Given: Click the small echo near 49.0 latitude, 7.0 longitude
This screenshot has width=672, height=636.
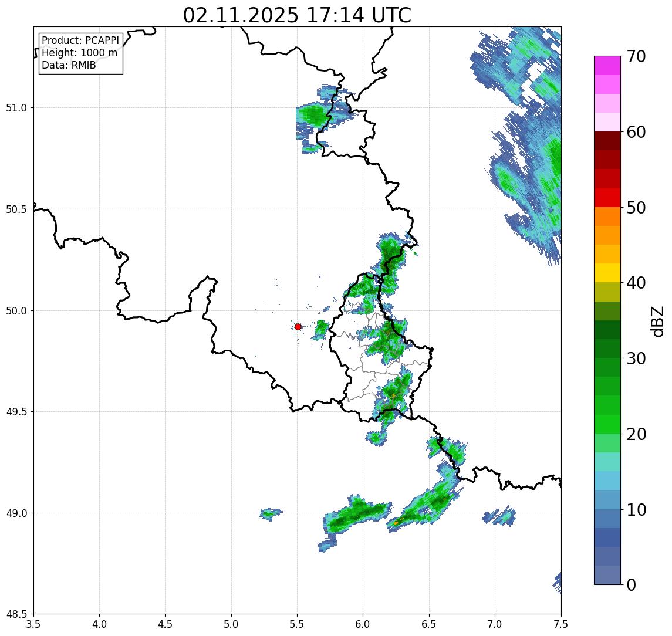Looking at the screenshot, I should [499, 516].
